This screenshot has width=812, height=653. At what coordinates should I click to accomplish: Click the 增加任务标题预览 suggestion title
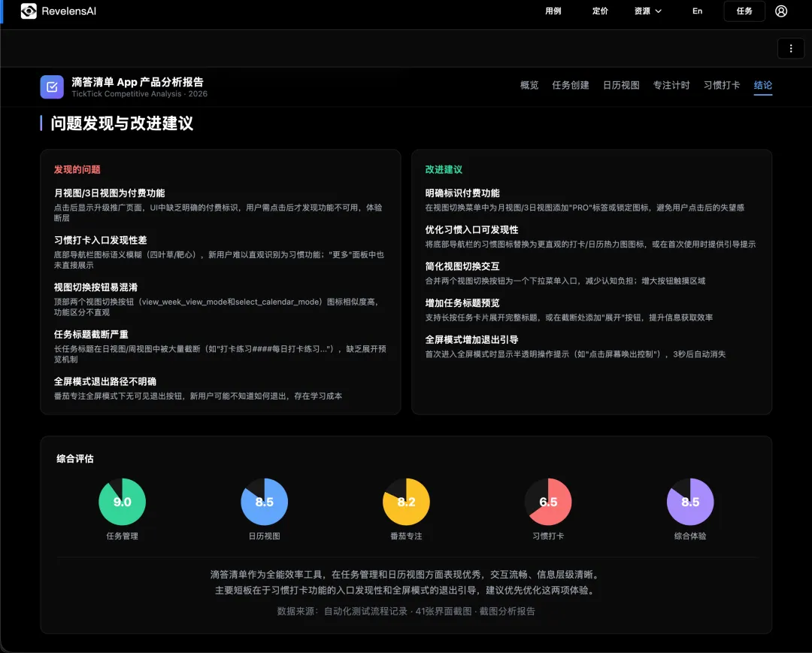462,303
